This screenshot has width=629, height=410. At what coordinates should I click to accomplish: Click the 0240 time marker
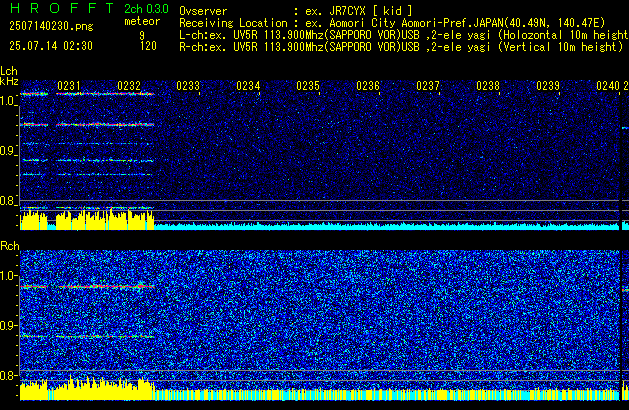click(x=608, y=86)
